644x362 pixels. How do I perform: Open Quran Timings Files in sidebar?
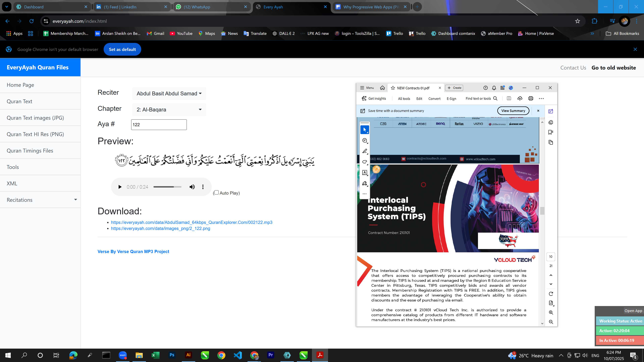[x=40, y=151]
